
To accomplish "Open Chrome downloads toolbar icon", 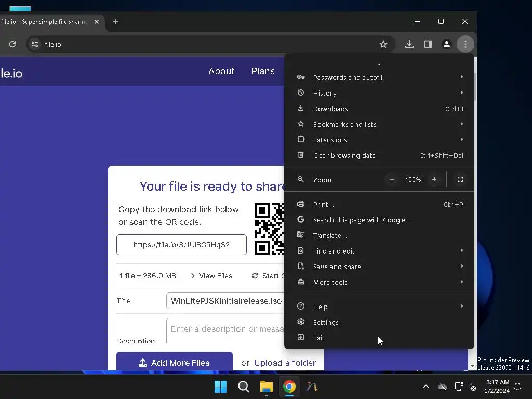I will coord(409,44).
